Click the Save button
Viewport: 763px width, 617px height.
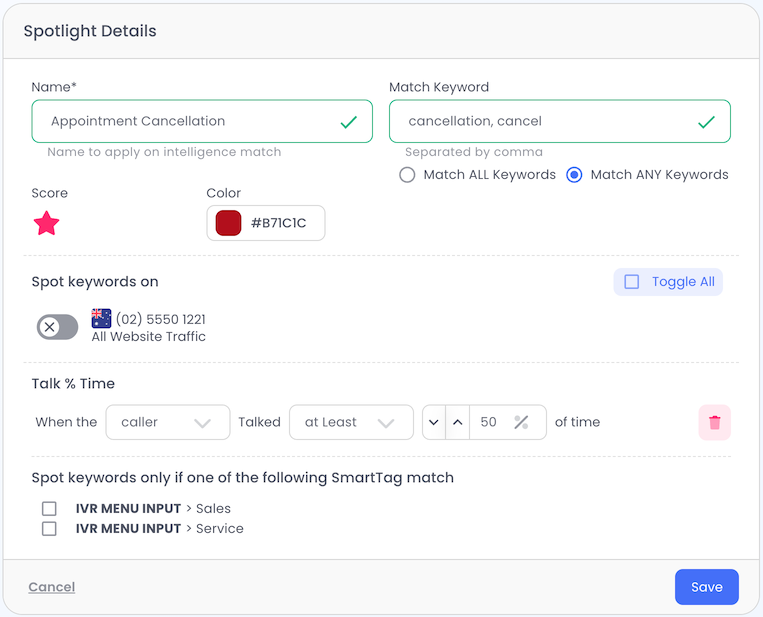click(x=707, y=587)
